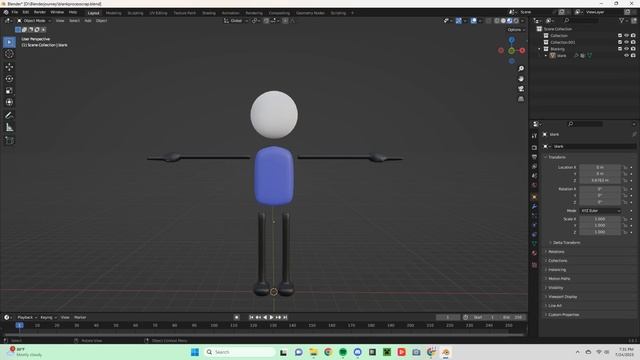This screenshot has width=640, height=360.
Task: Open the Keying menu in timeline
Action: (x=48, y=317)
